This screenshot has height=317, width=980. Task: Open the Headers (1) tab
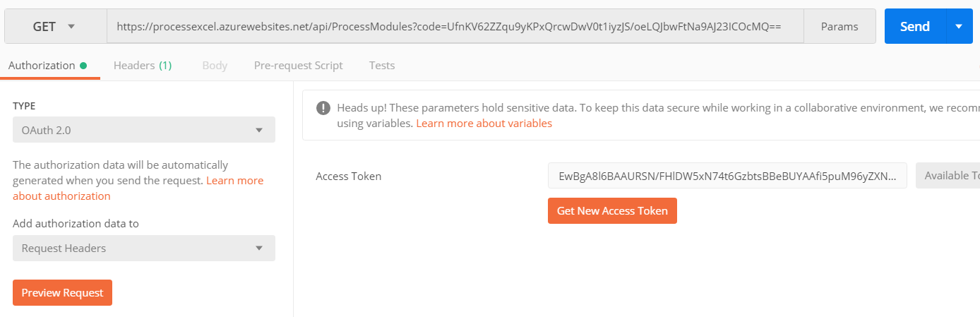click(142, 65)
